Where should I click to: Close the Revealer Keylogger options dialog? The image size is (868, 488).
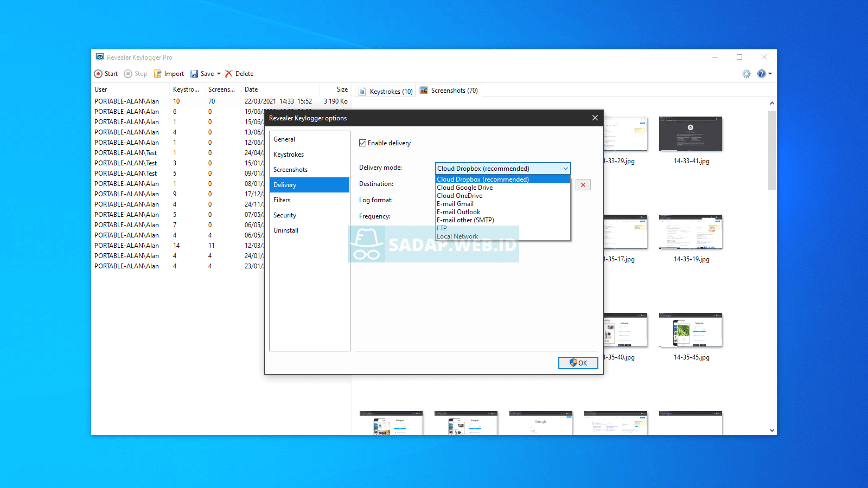(595, 118)
